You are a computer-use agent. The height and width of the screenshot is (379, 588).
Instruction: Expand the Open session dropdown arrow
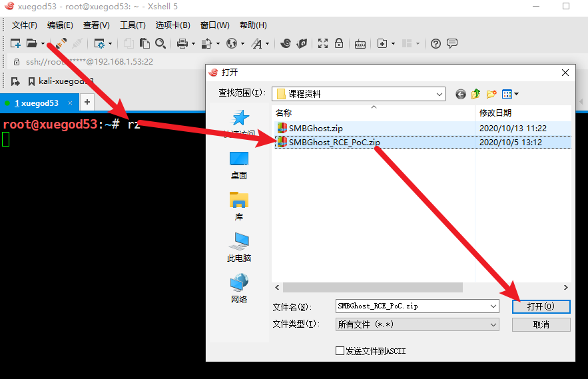[43, 44]
